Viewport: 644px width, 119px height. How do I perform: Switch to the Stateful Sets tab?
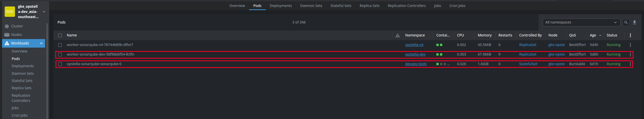(341, 6)
